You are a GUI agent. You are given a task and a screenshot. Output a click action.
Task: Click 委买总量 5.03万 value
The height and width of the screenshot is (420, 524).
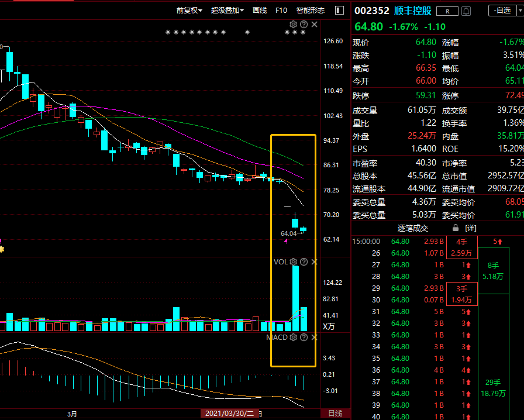pyautogui.click(x=424, y=215)
